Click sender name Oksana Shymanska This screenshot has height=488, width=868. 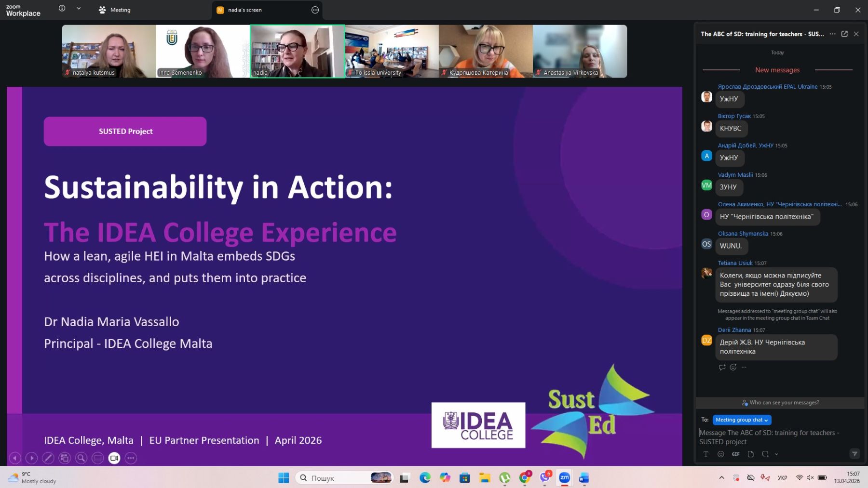coord(743,234)
